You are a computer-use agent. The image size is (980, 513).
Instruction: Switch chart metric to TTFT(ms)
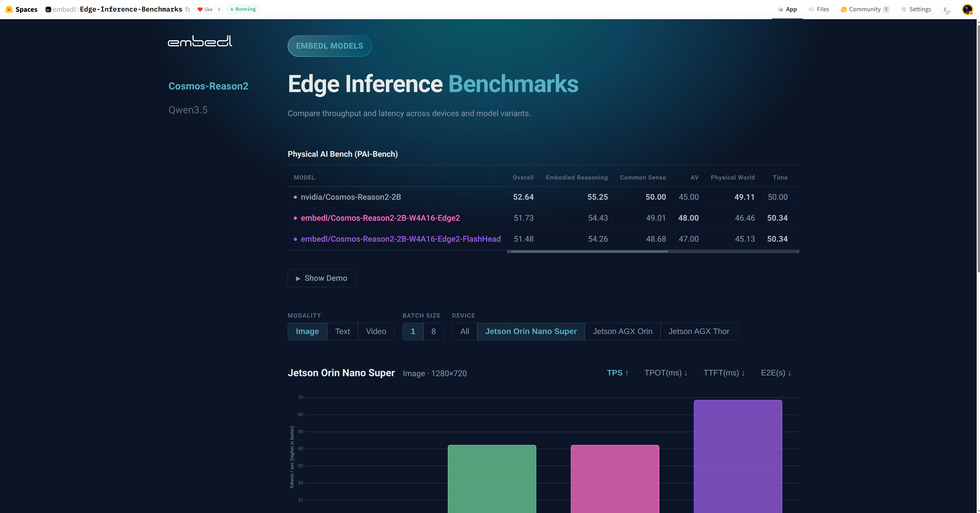coord(724,373)
